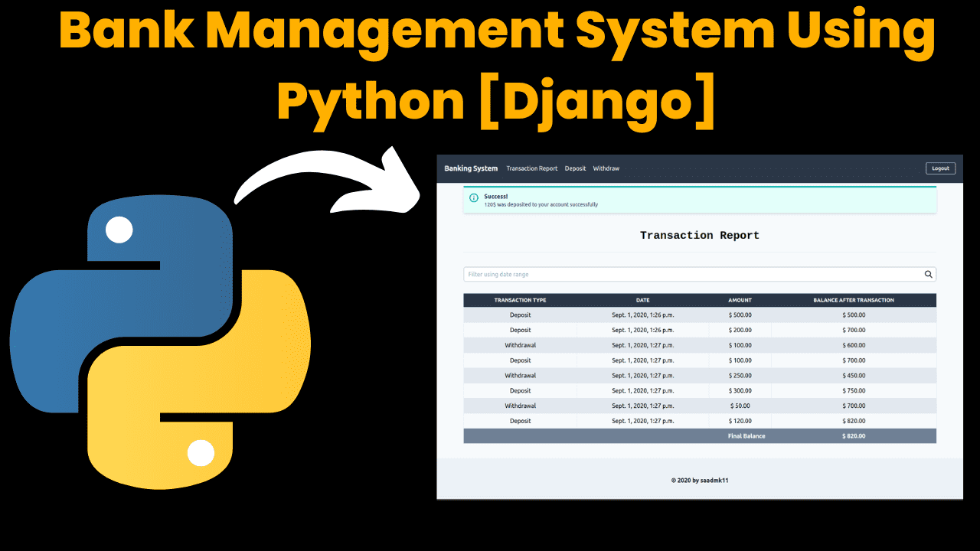
Task: Click the '$ 50.00' amount cell
Action: pyautogui.click(x=740, y=406)
